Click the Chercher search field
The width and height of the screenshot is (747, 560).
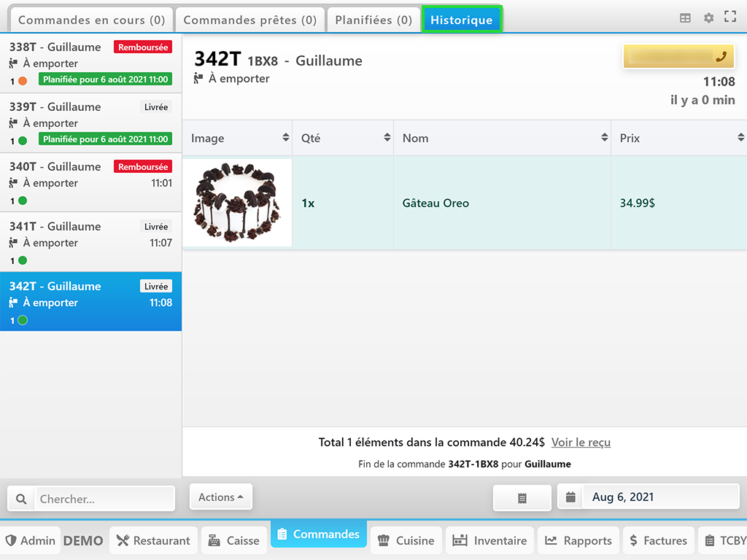click(105, 499)
